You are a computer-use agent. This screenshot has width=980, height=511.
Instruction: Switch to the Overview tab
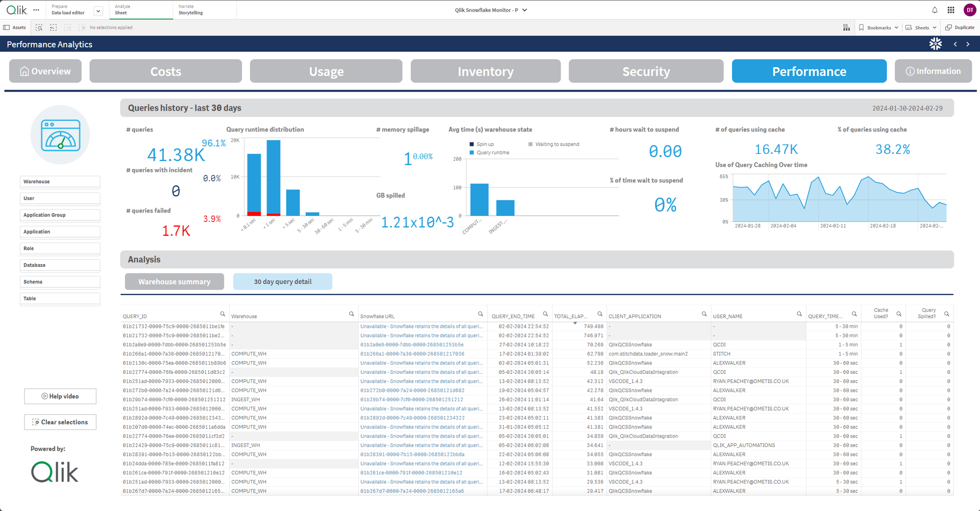point(45,71)
